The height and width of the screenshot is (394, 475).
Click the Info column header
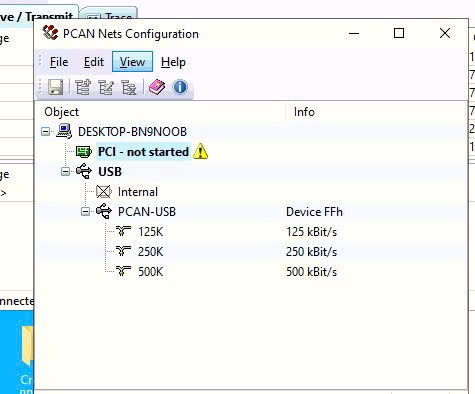coord(376,112)
